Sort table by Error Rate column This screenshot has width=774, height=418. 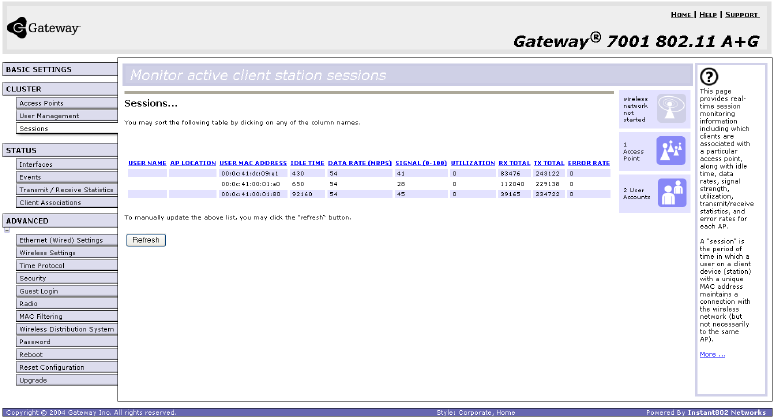pos(589,163)
